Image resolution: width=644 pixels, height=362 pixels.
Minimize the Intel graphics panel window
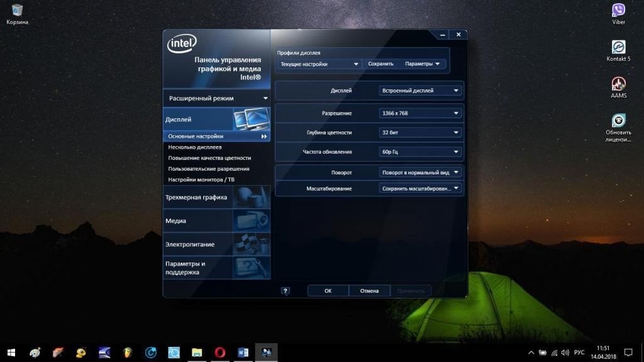(x=442, y=35)
